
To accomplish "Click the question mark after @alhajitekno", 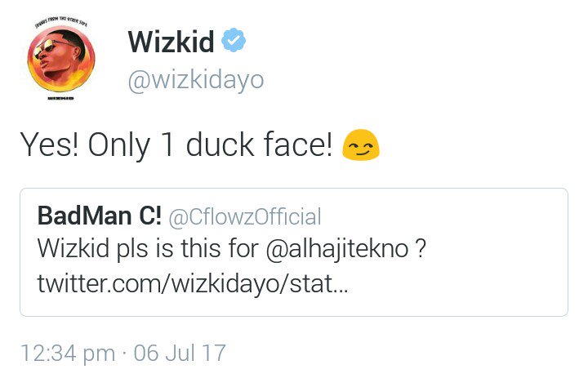I will pos(420,248).
